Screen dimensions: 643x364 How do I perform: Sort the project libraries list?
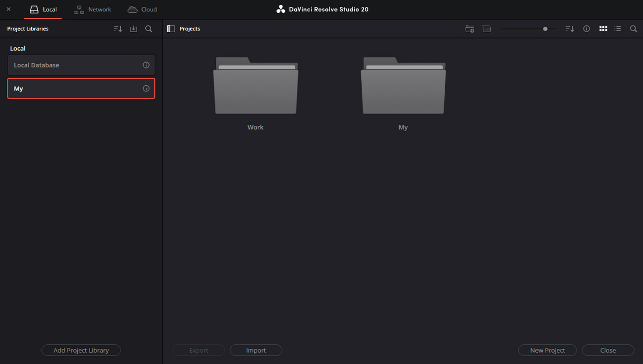point(118,29)
